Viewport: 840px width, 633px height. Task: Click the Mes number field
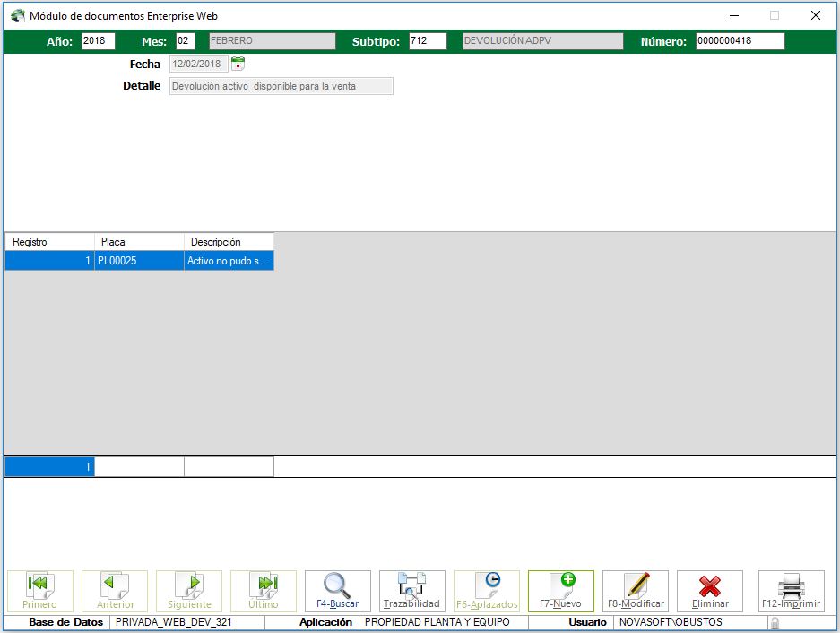pyautogui.click(x=186, y=41)
